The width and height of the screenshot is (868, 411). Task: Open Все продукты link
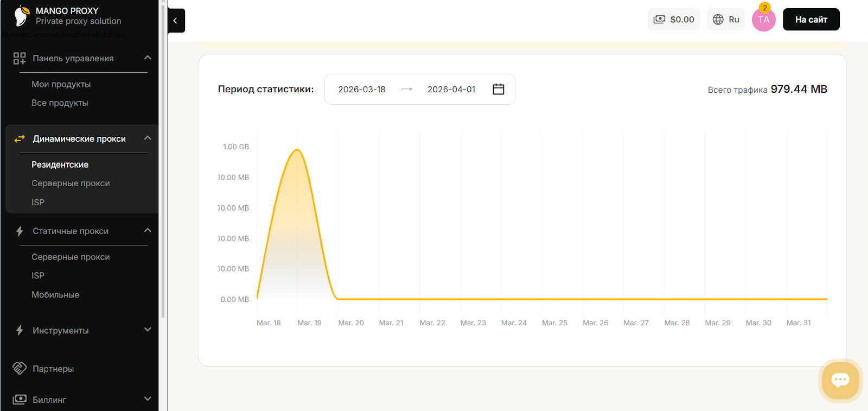pyautogui.click(x=60, y=103)
